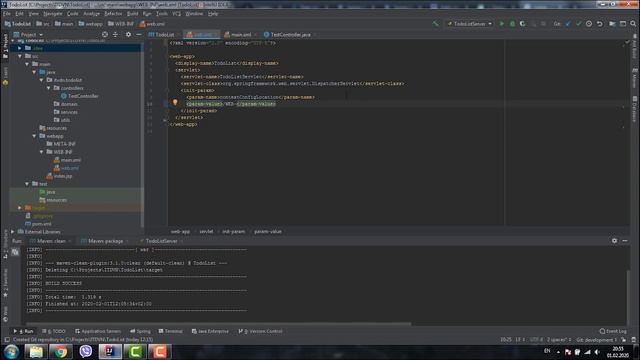Collapse the main folder arrow

[27, 64]
